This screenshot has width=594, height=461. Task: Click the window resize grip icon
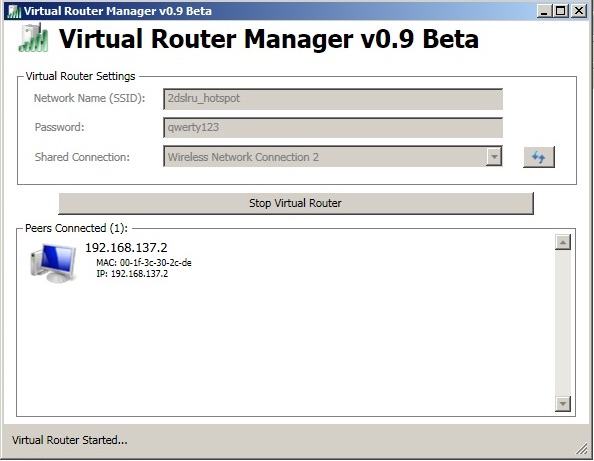pyautogui.click(x=581, y=449)
